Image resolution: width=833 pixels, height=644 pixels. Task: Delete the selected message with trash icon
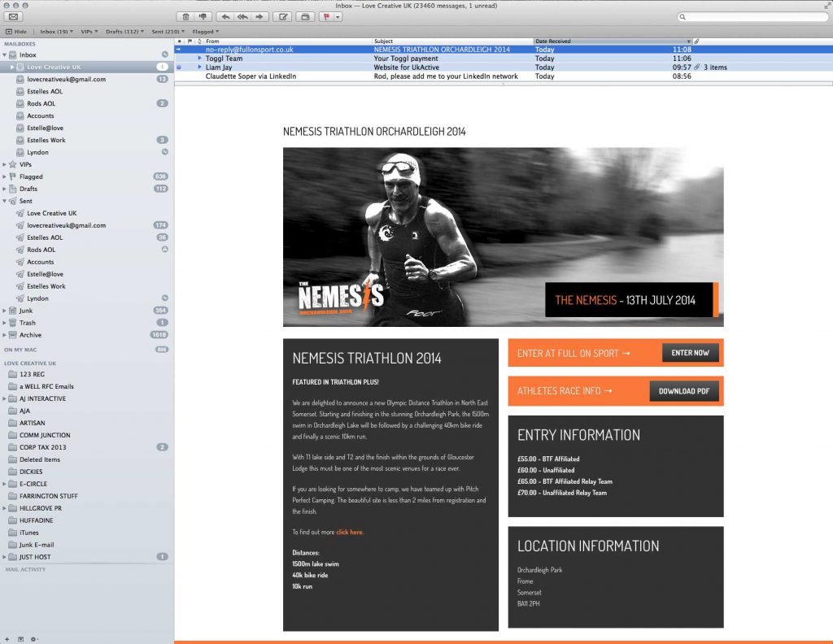186,16
